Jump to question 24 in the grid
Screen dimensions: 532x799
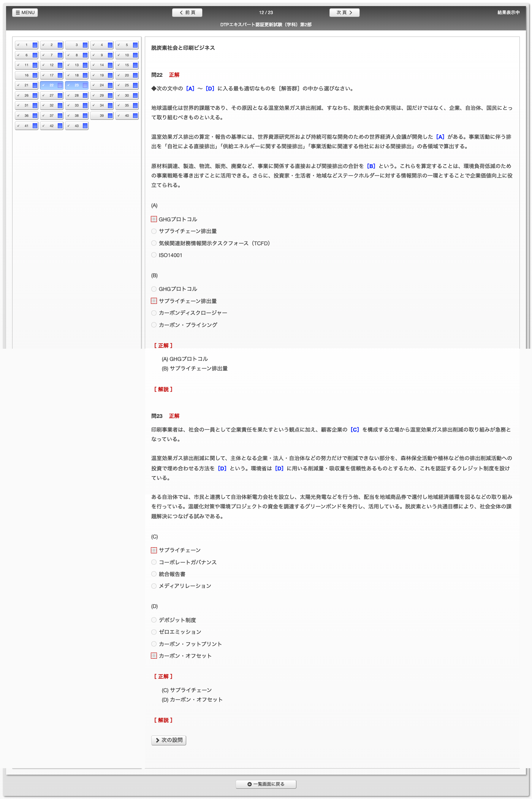coord(101,85)
